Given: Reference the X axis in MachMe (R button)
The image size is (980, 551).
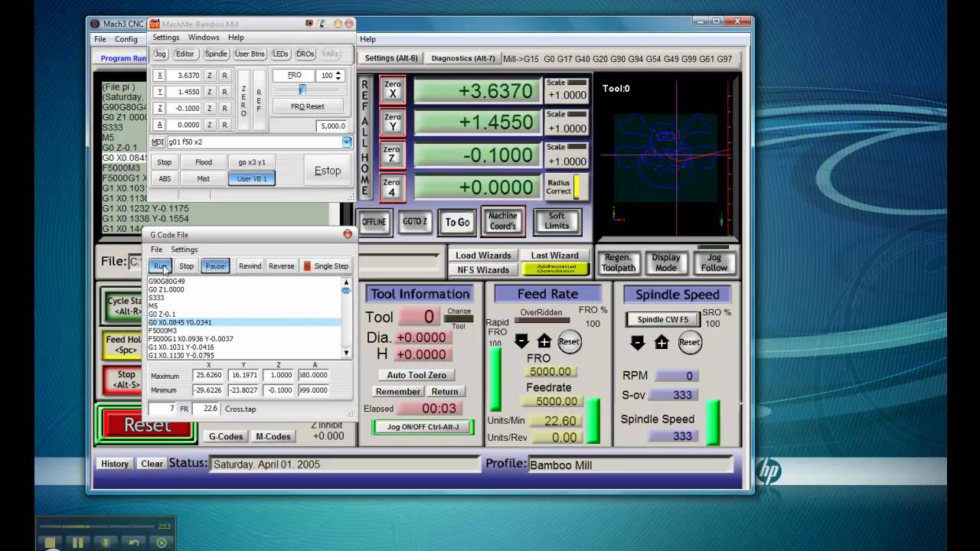Looking at the screenshot, I should coord(224,76).
